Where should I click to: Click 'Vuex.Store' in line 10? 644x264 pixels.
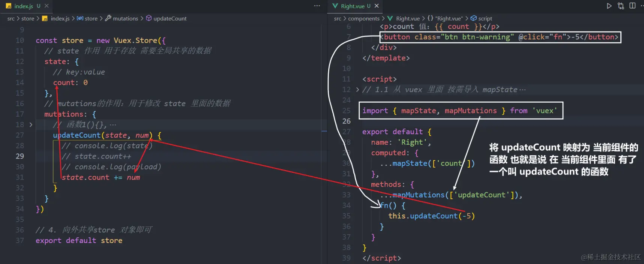pos(135,40)
